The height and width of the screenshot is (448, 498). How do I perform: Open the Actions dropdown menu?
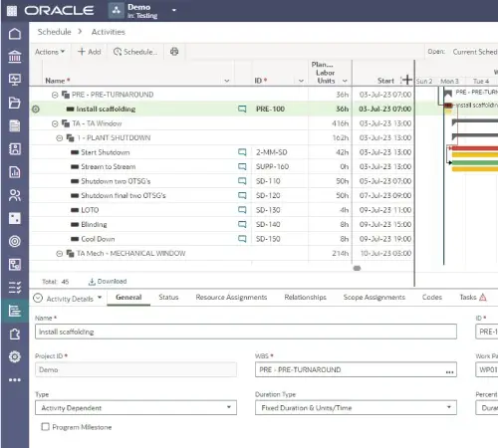tap(50, 52)
